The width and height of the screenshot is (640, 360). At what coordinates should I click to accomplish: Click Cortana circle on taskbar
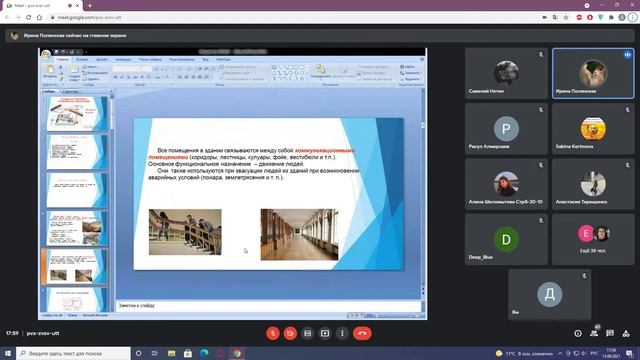[138, 353]
